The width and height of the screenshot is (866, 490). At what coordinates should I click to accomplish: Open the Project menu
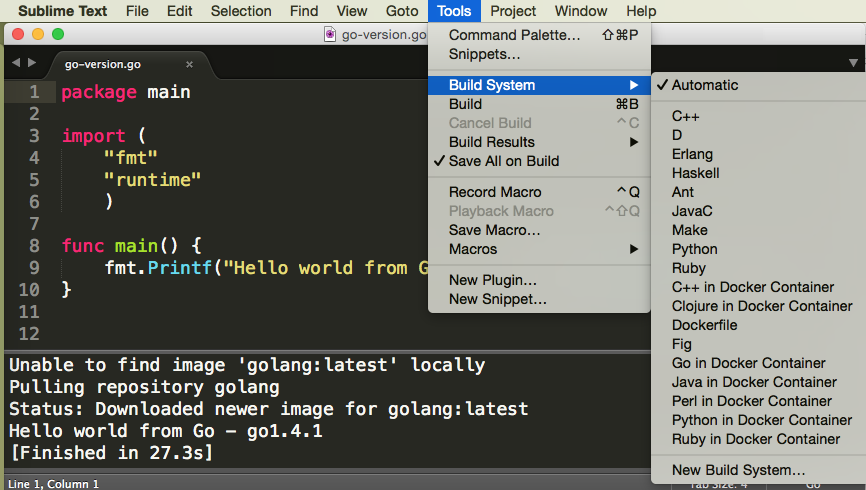point(513,11)
